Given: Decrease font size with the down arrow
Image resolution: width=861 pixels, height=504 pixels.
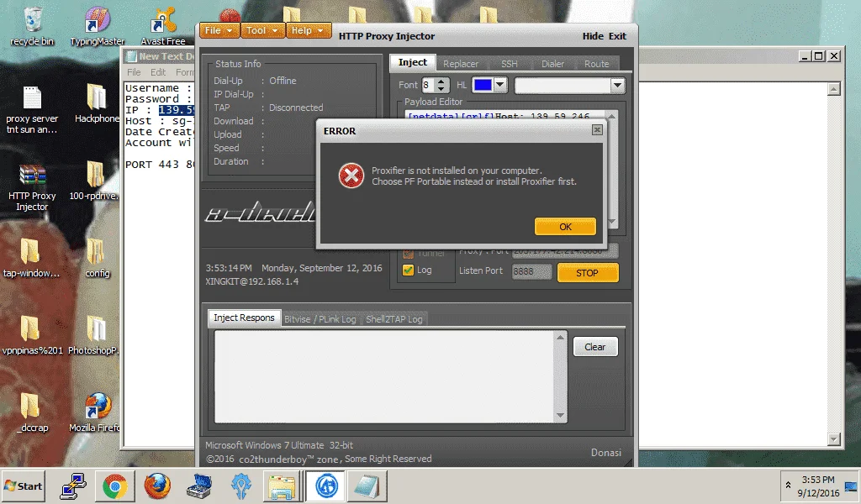Looking at the screenshot, I should (441, 89).
